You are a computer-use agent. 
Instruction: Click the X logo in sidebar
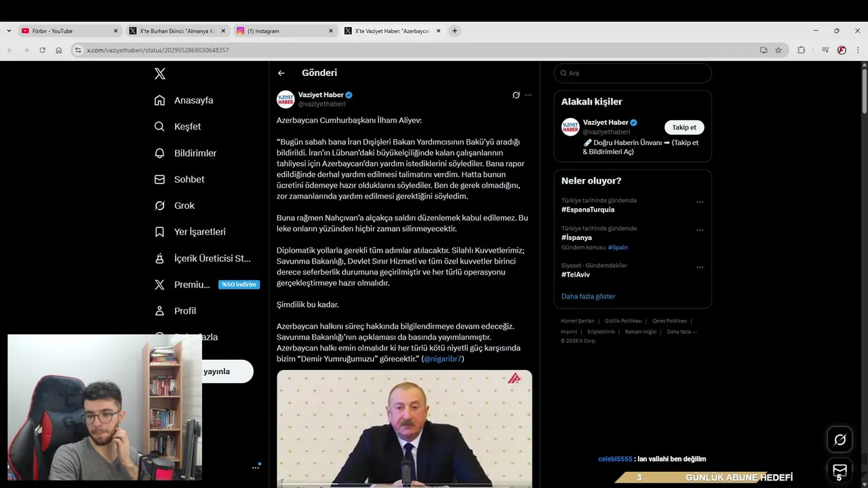160,74
